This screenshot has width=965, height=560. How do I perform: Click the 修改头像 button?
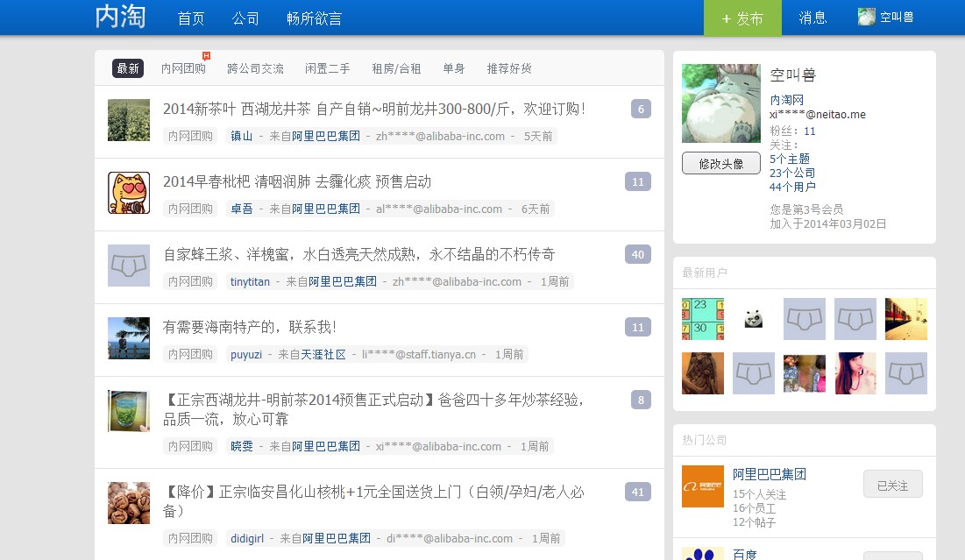pyautogui.click(x=721, y=164)
